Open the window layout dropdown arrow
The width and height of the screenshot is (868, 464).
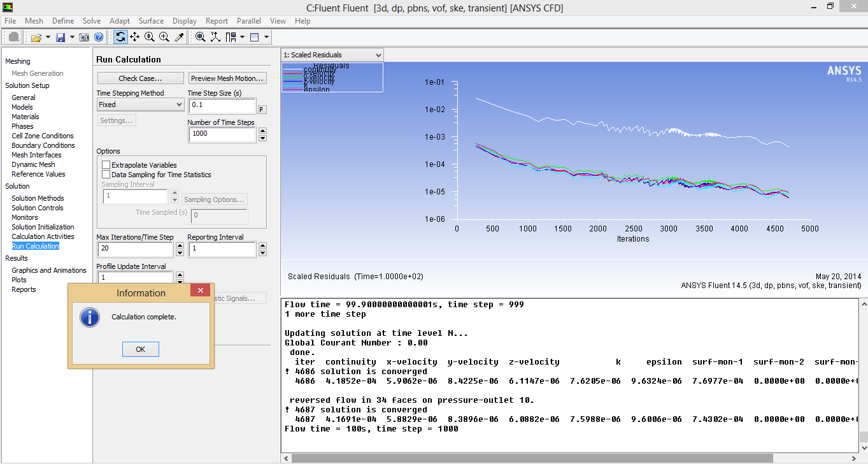[x=242, y=38]
